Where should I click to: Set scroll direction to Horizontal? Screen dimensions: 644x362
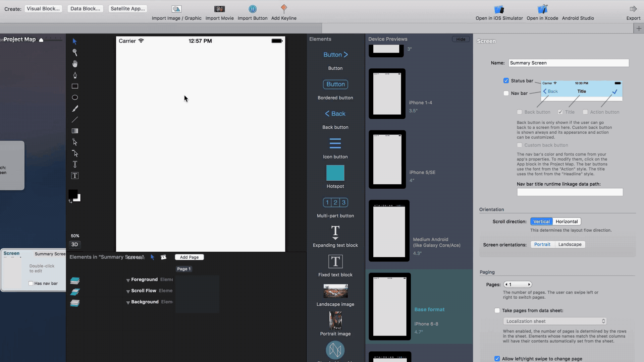[x=567, y=222]
